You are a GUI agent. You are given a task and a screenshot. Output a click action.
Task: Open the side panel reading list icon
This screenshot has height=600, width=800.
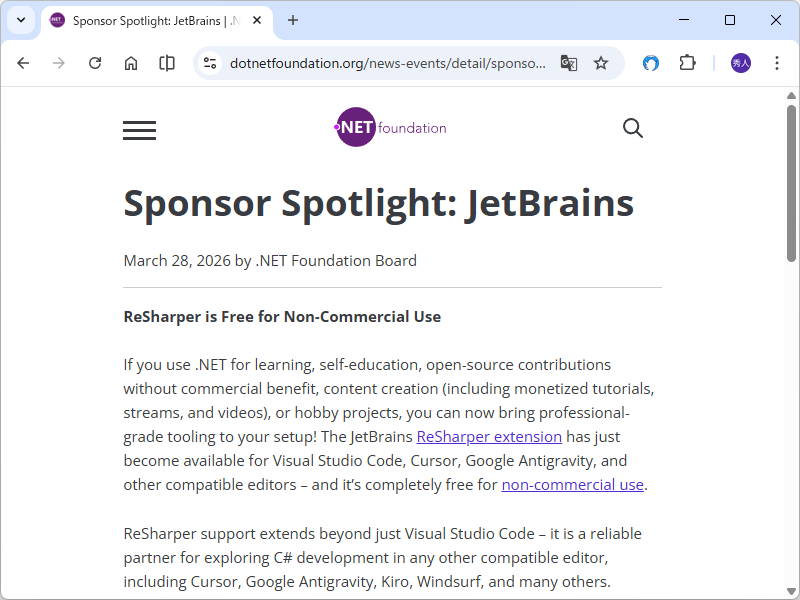[167, 62]
